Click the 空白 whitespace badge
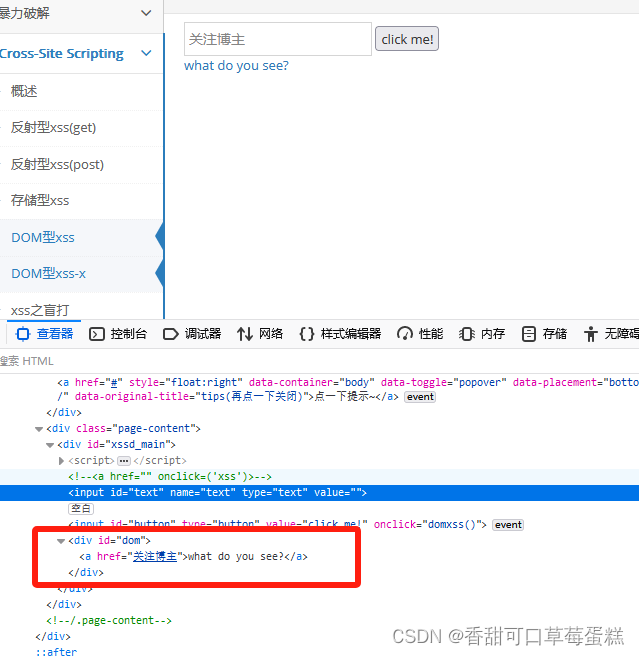Image resolution: width=639 pixels, height=656 pixels. [x=81, y=509]
